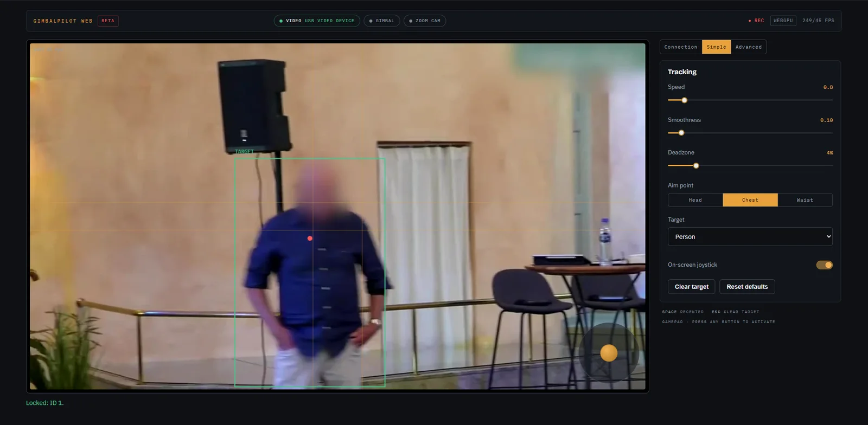
Task: Click the BETA badge
Action: tap(108, 21)
